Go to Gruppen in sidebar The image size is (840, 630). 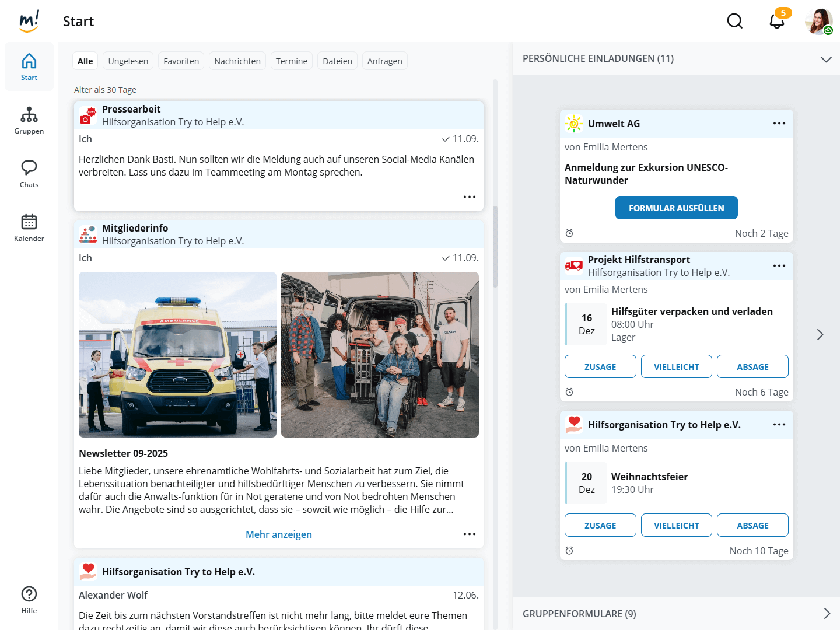29,121
